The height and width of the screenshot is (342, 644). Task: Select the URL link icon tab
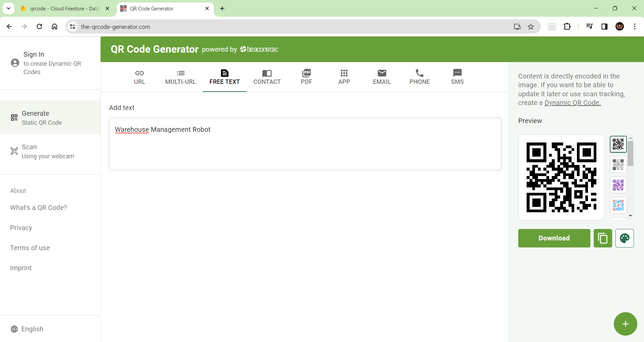point(140,77)
